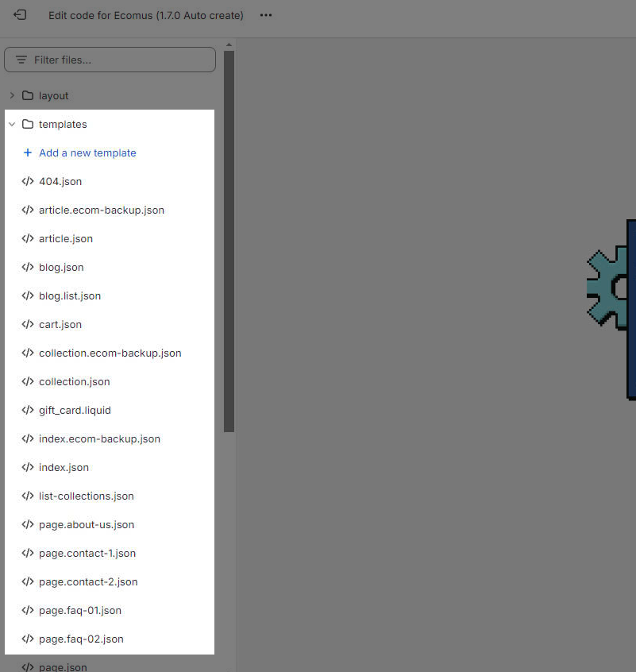Select the templates folder icon
The width and height of the screenshot is (636, 672).
pos(28,124)
